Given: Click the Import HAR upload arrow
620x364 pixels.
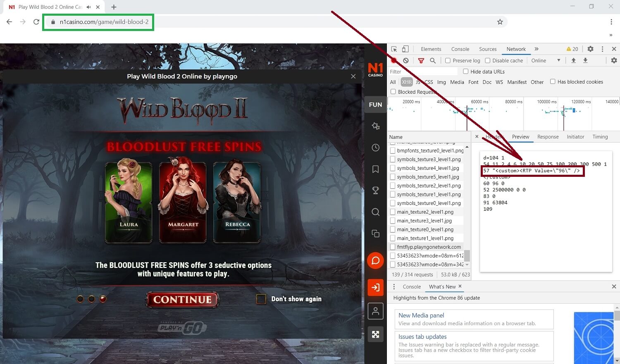Looking at the screenshot, I should 574,60.
